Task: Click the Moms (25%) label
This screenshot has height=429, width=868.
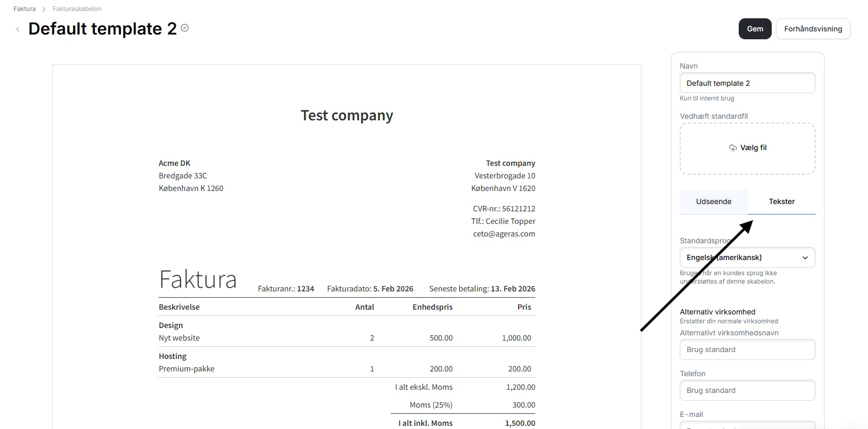Action: click(431, 405)
